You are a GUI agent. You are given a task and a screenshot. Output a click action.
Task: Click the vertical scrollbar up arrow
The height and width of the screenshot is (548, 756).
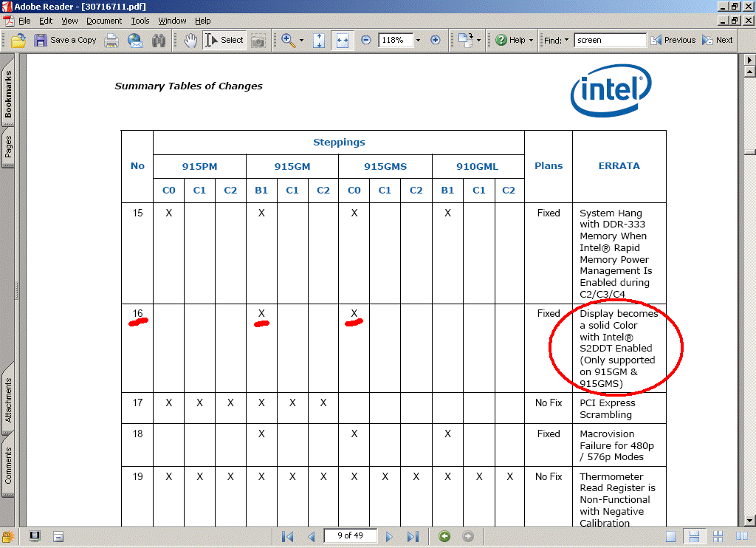click(x=749, y=72)
